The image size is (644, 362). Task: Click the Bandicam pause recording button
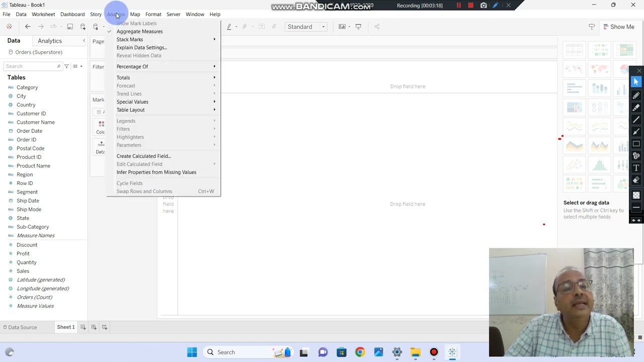tap(459, 6)
